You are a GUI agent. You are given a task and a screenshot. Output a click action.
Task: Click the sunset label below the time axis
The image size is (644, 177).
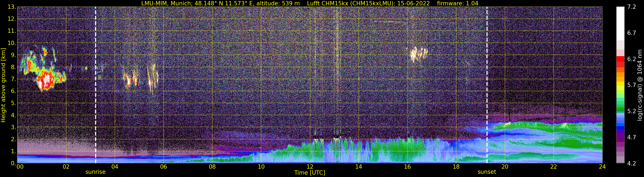click(487, 172)
